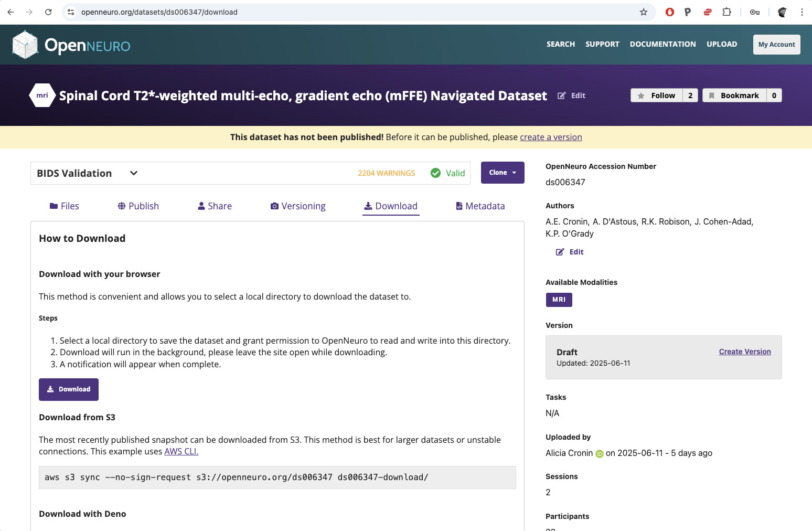
Task: Click the Edit link next to dataset title
Action: click(571, 95)
